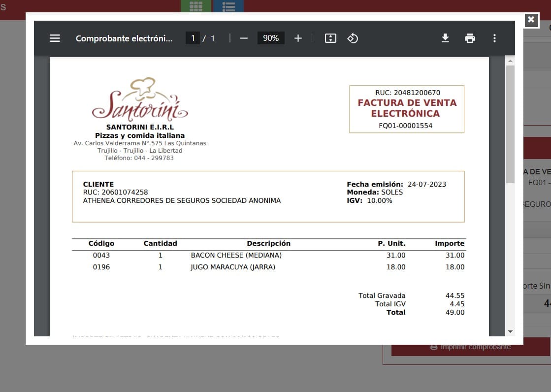Switch to the green grid view tab
Viewport: 551px width, 392px height.
click(196, 6)
